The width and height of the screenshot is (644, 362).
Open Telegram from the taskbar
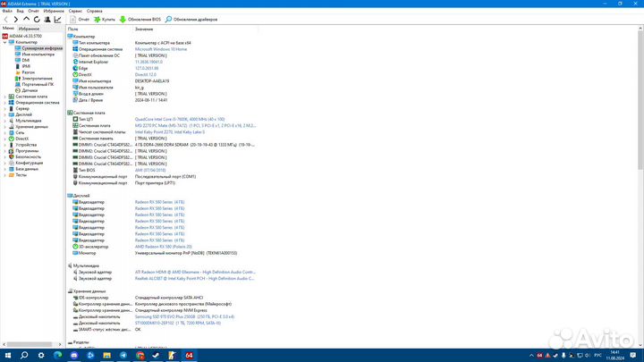tap(123, 356)
